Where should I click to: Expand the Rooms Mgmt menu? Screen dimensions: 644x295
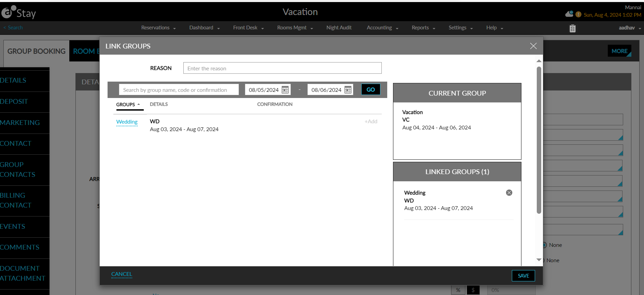point(295,28)
